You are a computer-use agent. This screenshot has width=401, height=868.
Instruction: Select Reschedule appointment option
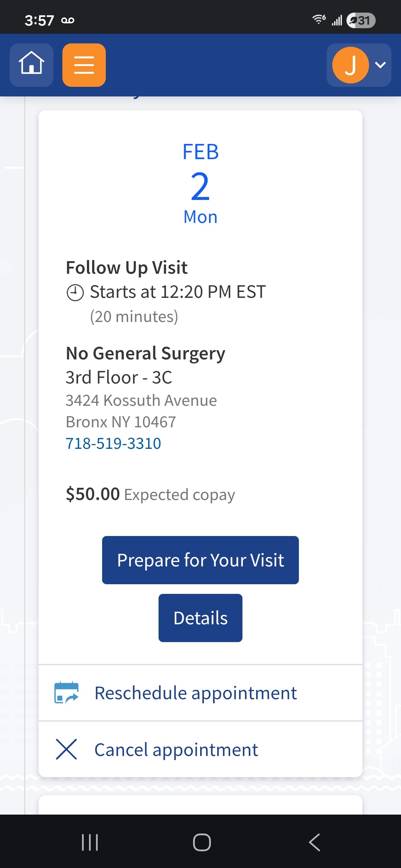click(x=200, y=693)
